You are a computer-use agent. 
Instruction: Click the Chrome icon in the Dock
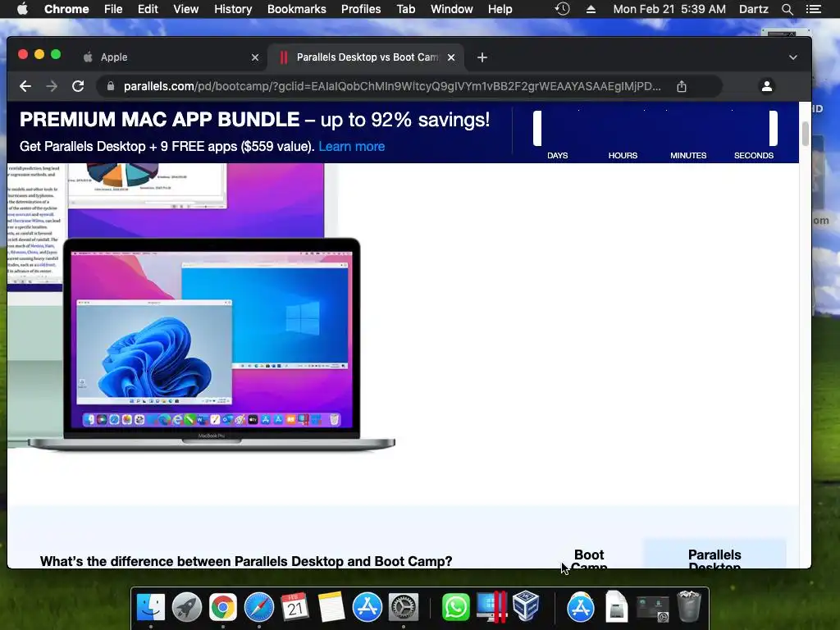pyautogui.click(x=223, y=607)
